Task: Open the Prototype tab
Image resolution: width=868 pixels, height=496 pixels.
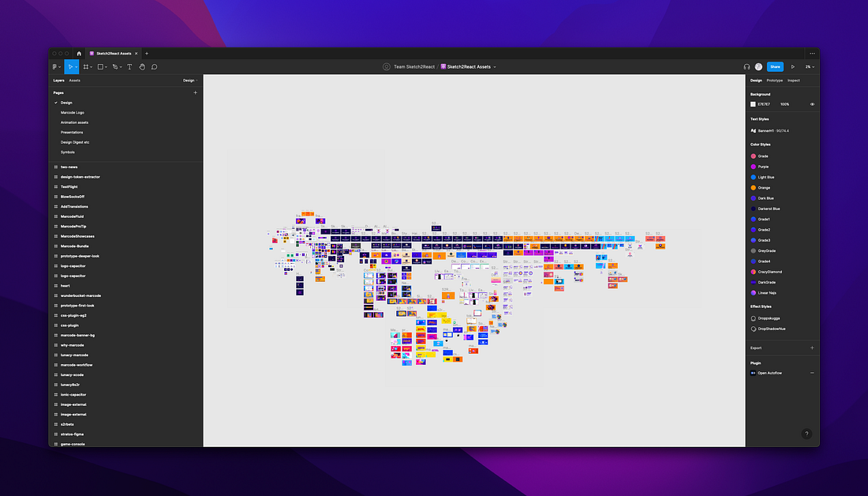Action: (773, 81)
